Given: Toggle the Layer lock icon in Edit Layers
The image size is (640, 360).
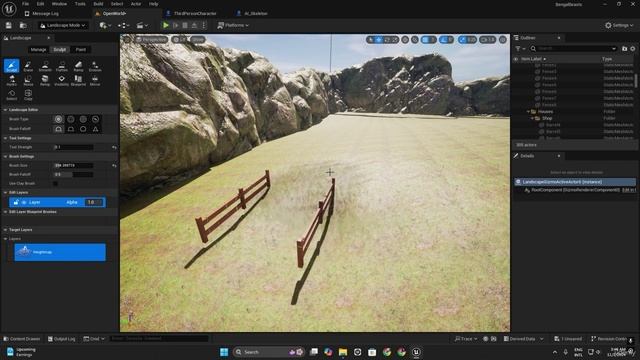Looking at the screenshot, I should (16, 202).
